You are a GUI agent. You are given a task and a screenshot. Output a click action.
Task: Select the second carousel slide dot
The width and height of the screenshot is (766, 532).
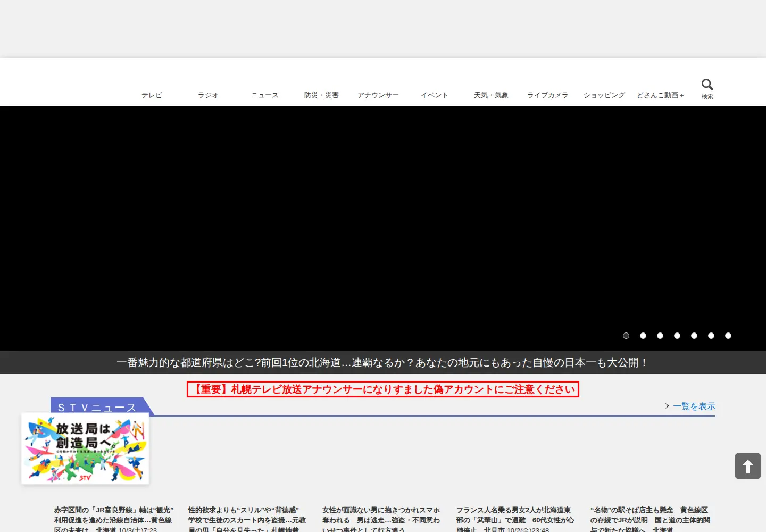[643, 336]
